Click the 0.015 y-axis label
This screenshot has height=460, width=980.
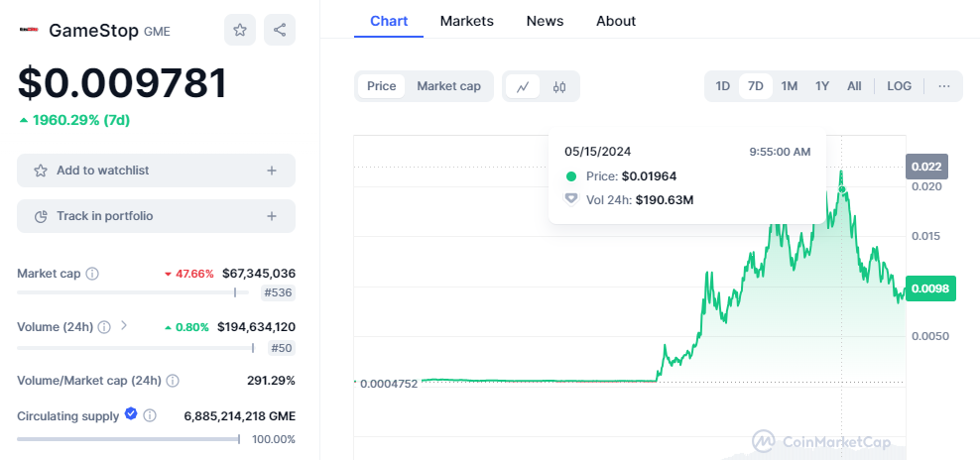pos(924,236)
